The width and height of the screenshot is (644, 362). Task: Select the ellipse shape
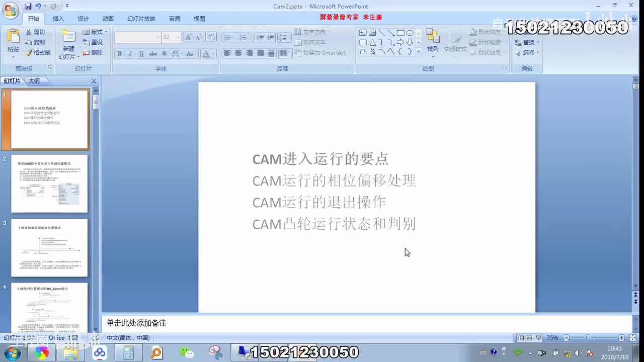[410, 33]
